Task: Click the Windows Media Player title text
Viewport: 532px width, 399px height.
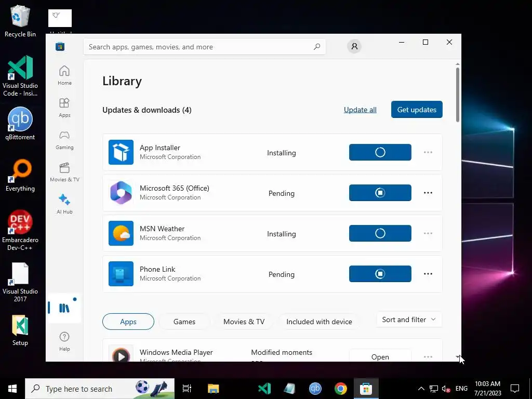Action: (x=176, y=352)
